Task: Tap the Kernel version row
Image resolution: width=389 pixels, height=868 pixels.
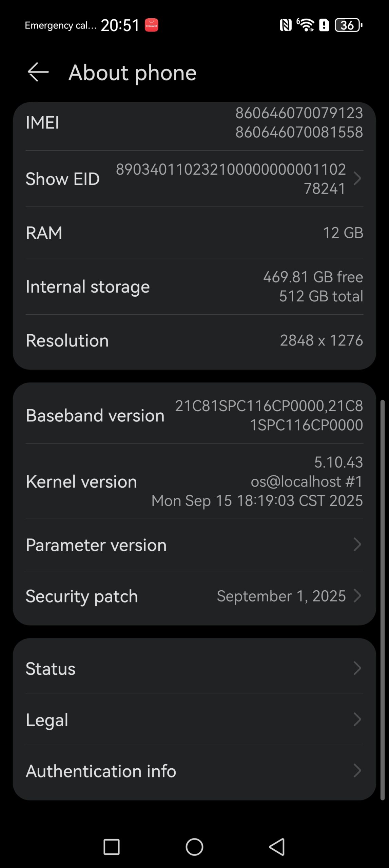Action: point(194,481)
